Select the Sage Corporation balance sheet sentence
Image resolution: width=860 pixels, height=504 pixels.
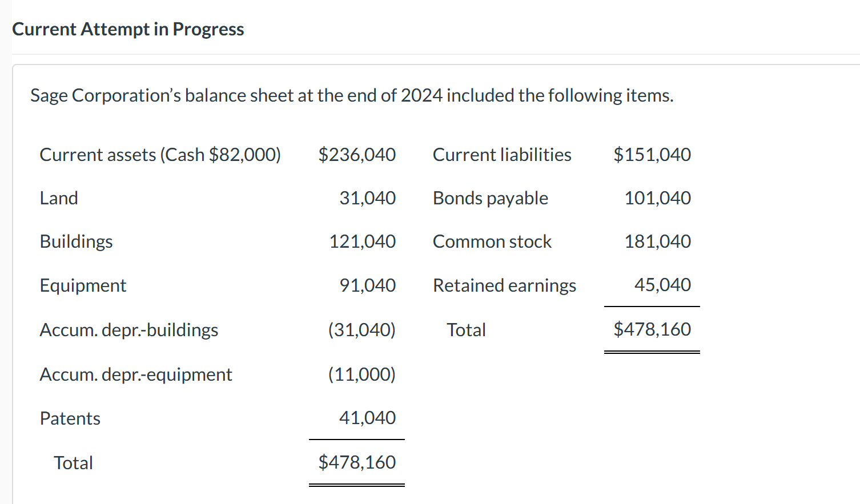pyautogui.click(x=352, y=95)
